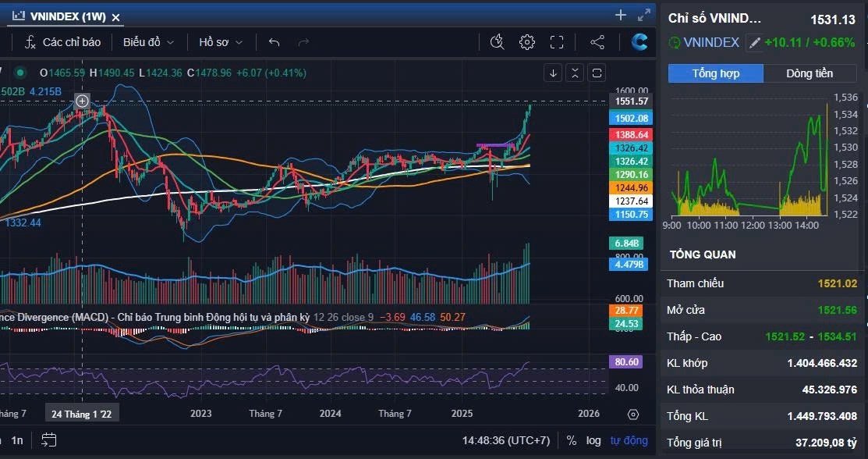Screen dimensions: 868x459
Task: Share the chart via share icon
Action: click(x=597, y=42)
